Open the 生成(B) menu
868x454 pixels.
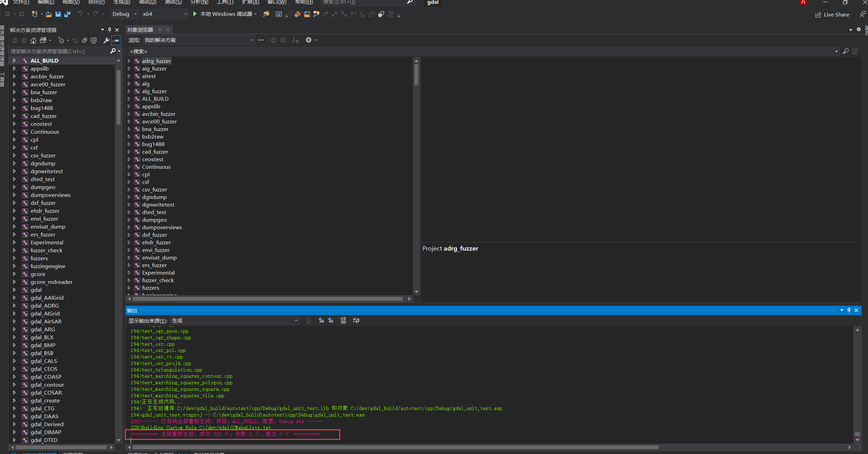click(x=122, y=2)
